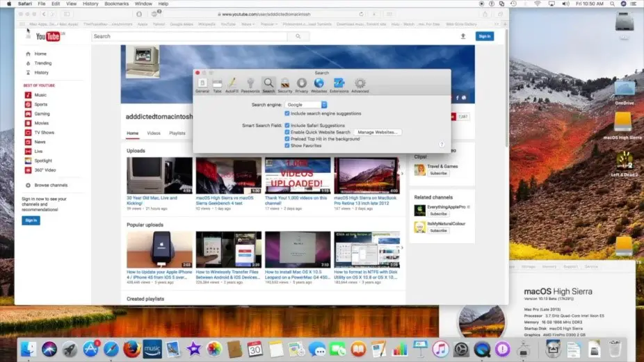Viewport: 644px width, 362px height.
Task: Toggle Include Safari Suggestions checkbox
Action: (287, 125)
